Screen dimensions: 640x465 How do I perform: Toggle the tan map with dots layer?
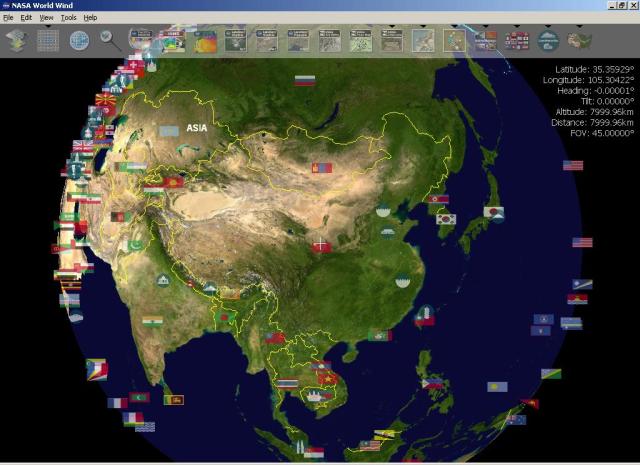click(454, 40)
